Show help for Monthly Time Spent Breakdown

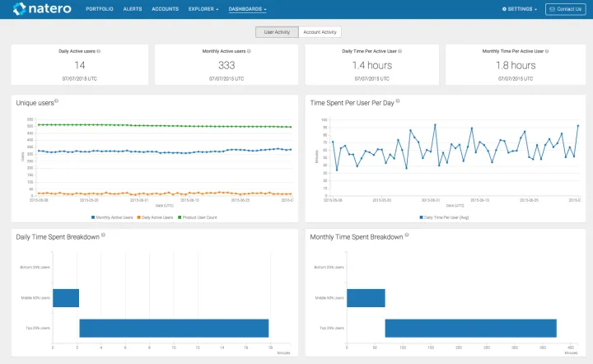pos(407,235)
